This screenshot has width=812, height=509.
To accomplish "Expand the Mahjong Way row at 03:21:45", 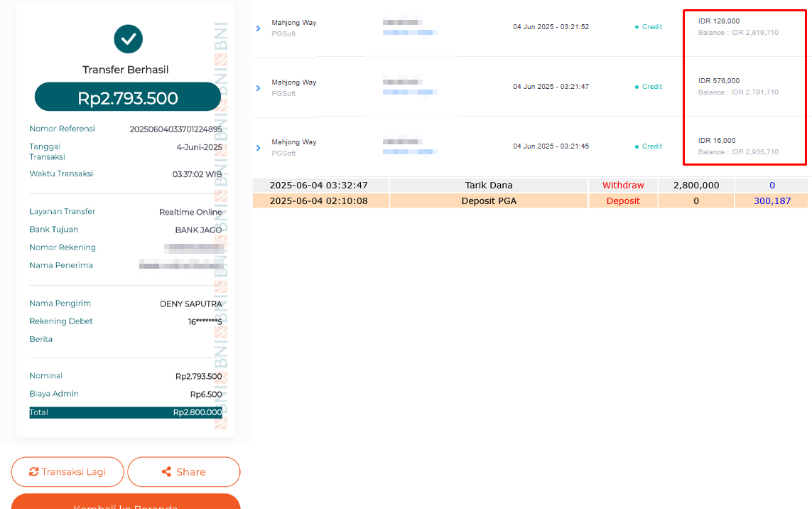I will 258,148.
